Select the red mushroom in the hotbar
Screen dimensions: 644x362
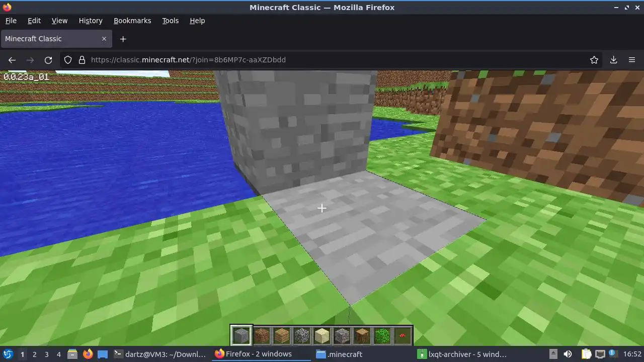pos(402,335)
